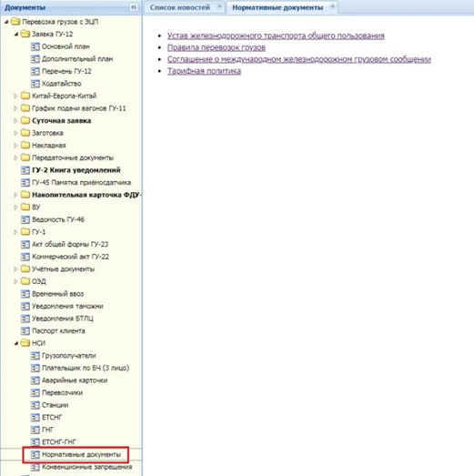Expand the Суточная заявка folder
This screenshot has width=474, height=476.
point(15,121)
